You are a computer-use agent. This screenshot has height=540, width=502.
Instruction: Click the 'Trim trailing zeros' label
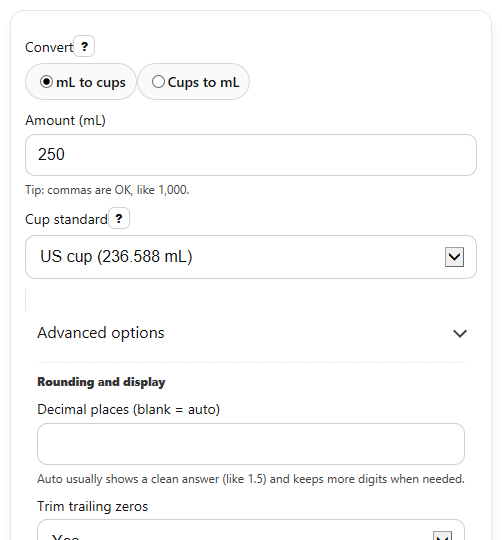coord(93,507)
